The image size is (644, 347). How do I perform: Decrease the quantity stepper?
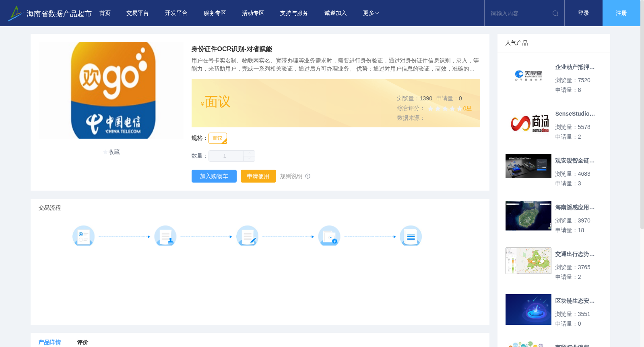coord(249,158)
